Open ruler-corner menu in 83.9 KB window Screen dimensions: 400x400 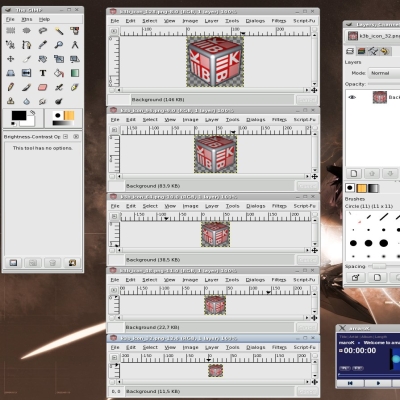point(114,130)
